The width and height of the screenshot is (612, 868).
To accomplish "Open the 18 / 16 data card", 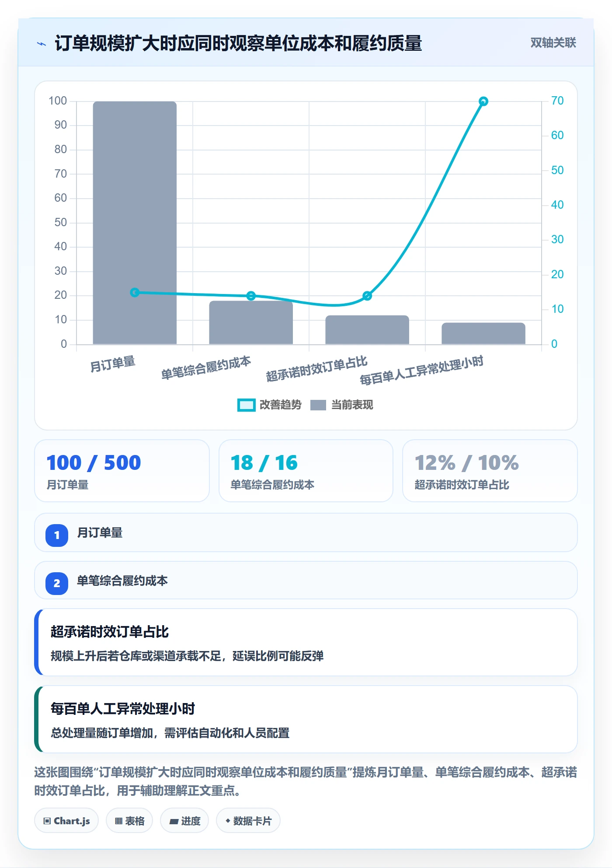I will click(x=306, y=471).
